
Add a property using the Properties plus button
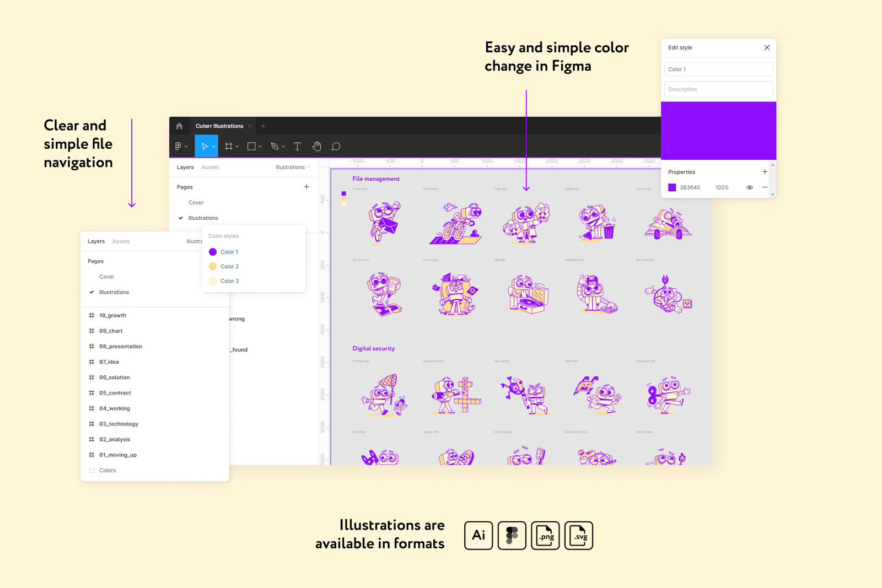[765, 171]
